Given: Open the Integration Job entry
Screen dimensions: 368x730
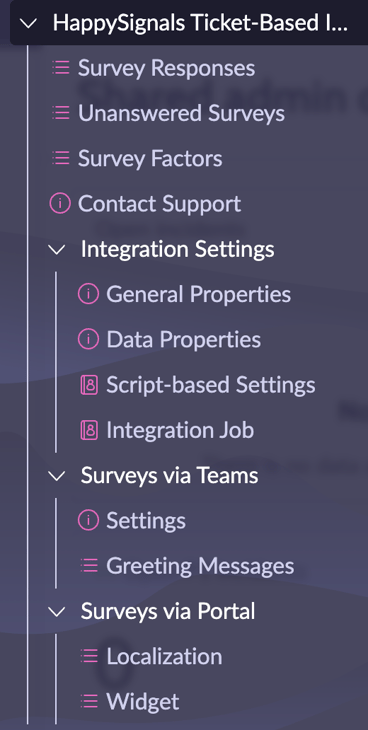Looking at the screenshot, I should tap(180, 430).
